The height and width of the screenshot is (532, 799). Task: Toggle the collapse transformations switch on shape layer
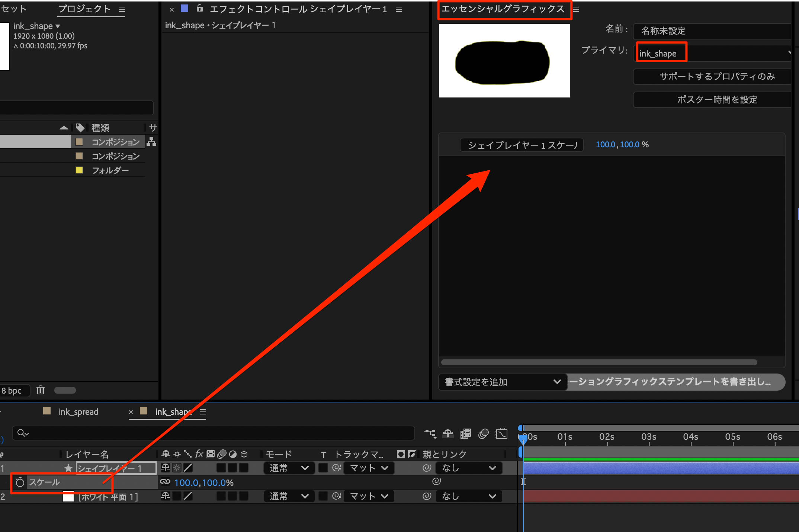click(x=177, y=468)
